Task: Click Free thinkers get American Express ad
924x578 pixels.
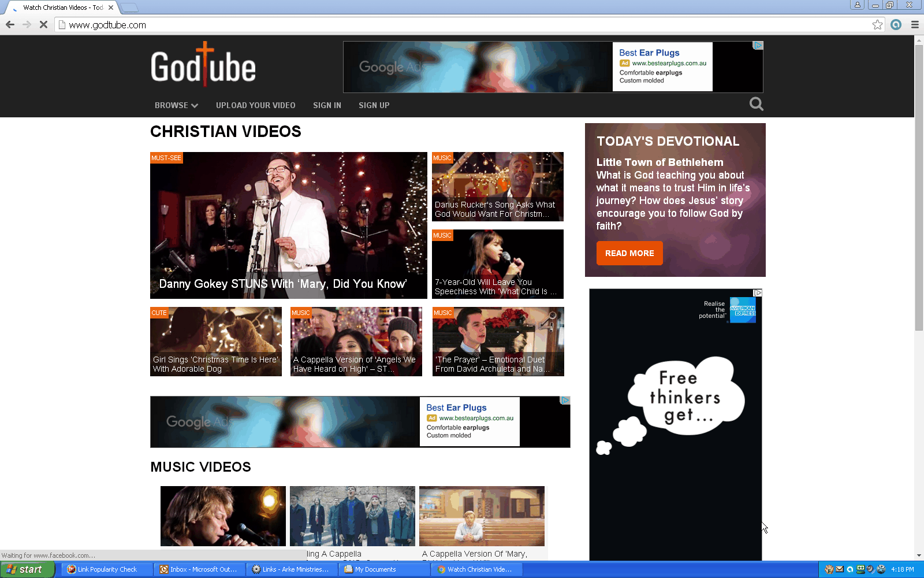Action: point(676,425)
